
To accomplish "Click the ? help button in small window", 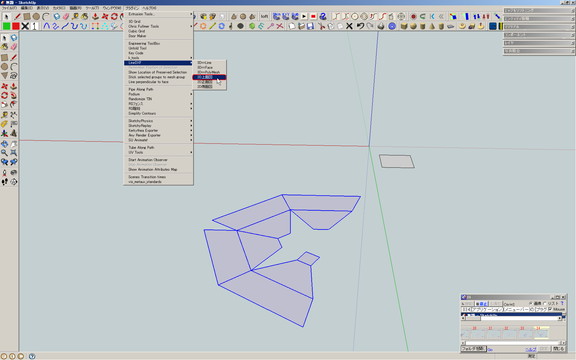I will click(562, 303).
